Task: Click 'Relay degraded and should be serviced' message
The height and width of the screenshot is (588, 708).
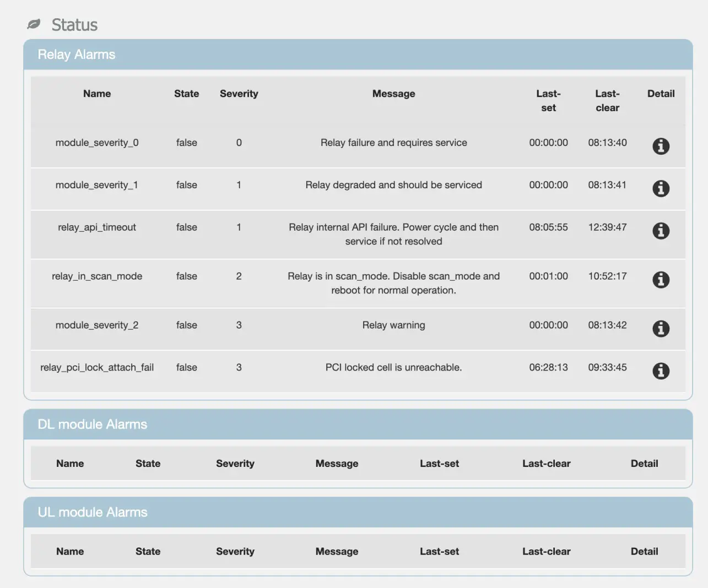Action: coord(394,185)
